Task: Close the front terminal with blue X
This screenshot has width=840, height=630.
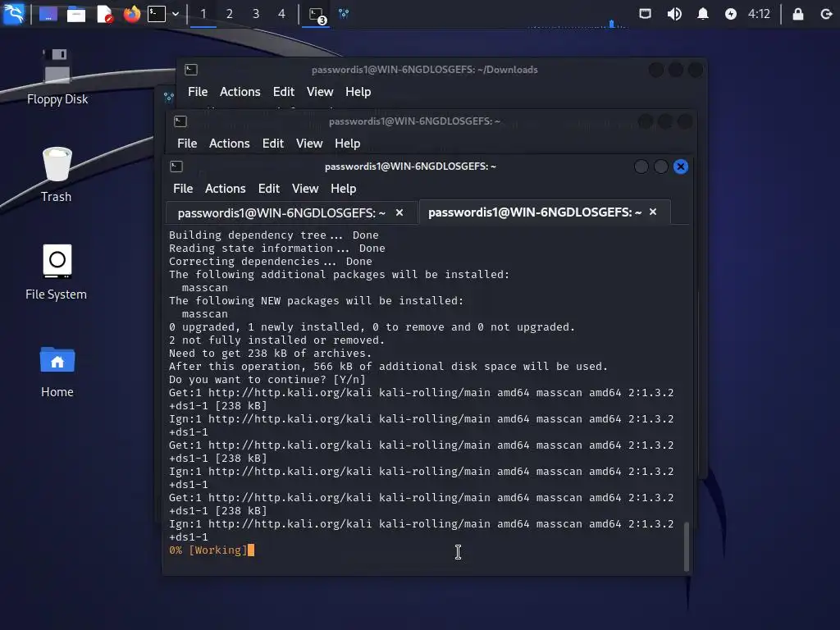Action: coord(680,167)
